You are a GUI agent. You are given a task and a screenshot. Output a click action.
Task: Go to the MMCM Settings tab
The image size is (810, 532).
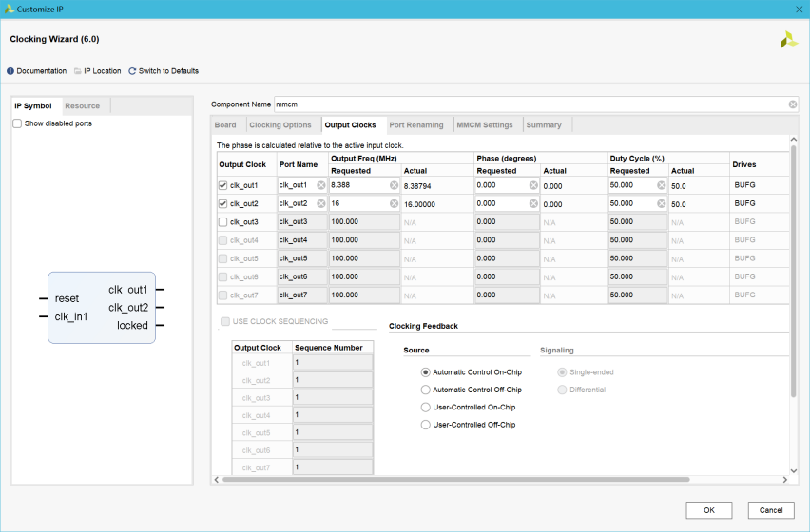(x=485, y=125)
